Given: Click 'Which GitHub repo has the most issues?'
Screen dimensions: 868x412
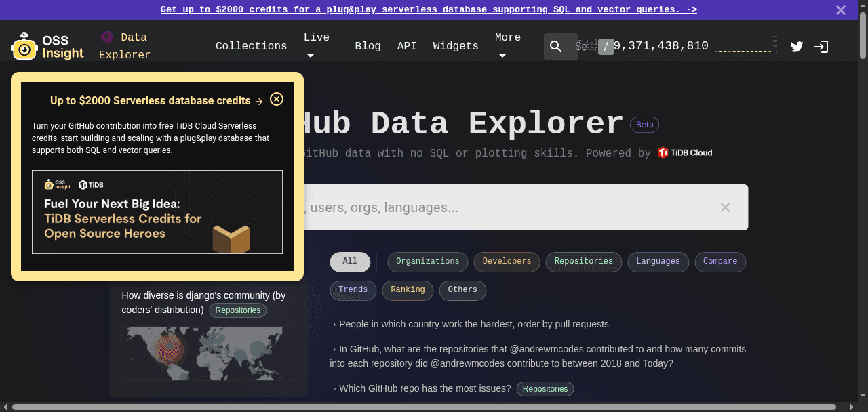Looking at the screenshot, I should (x=425, y=388).
